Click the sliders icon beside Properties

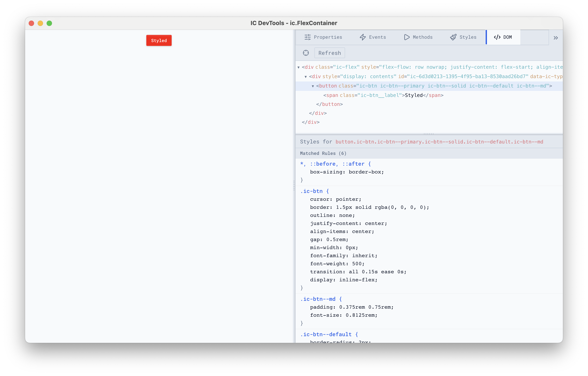[307, 37]
